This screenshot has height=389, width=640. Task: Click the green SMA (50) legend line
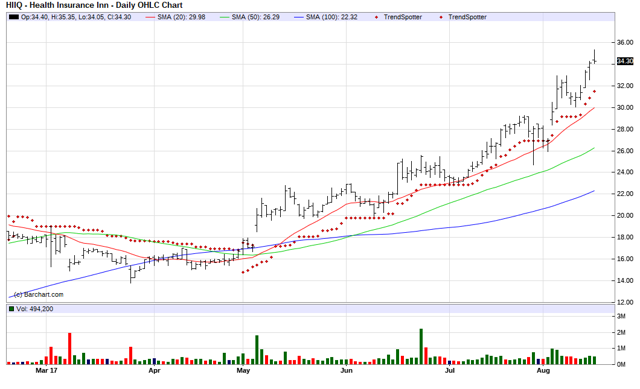(x=224, y=17)
